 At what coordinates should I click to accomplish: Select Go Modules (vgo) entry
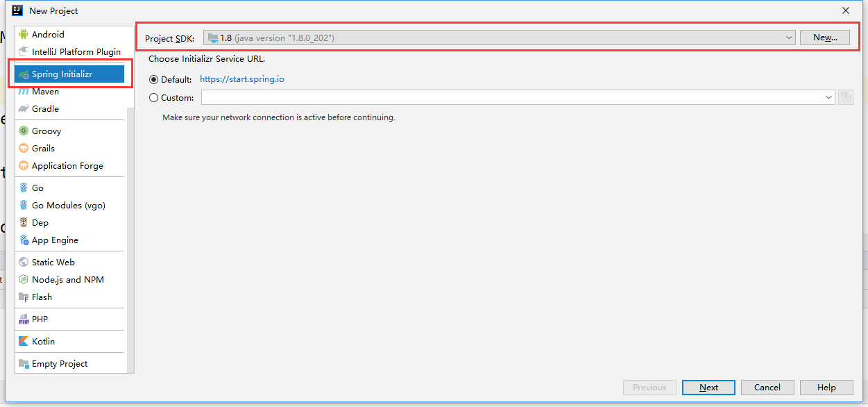(70, 205)
